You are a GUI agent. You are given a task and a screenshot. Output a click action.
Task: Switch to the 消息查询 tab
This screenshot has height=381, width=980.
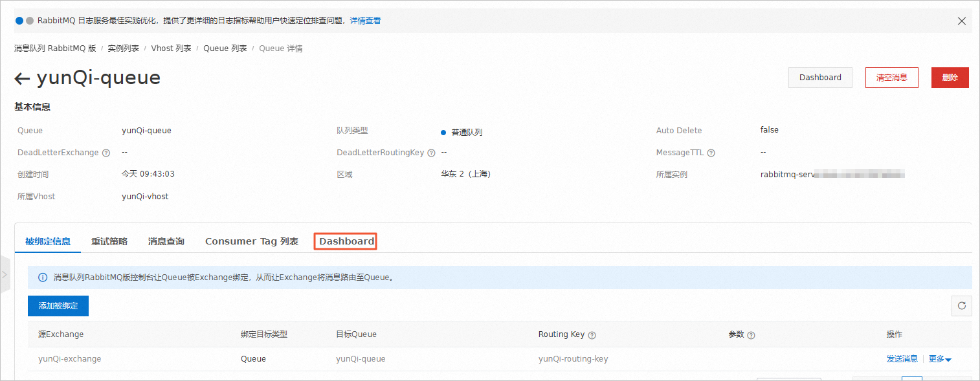(166, 241)
